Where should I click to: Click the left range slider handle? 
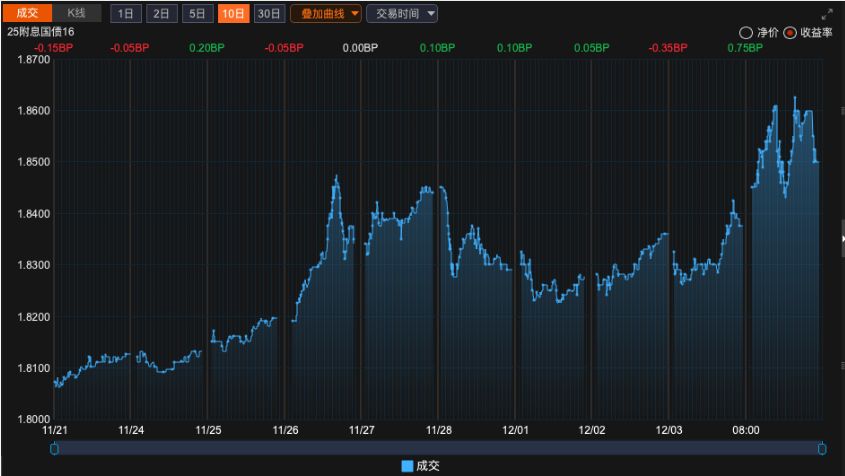(x=54, y=449)
